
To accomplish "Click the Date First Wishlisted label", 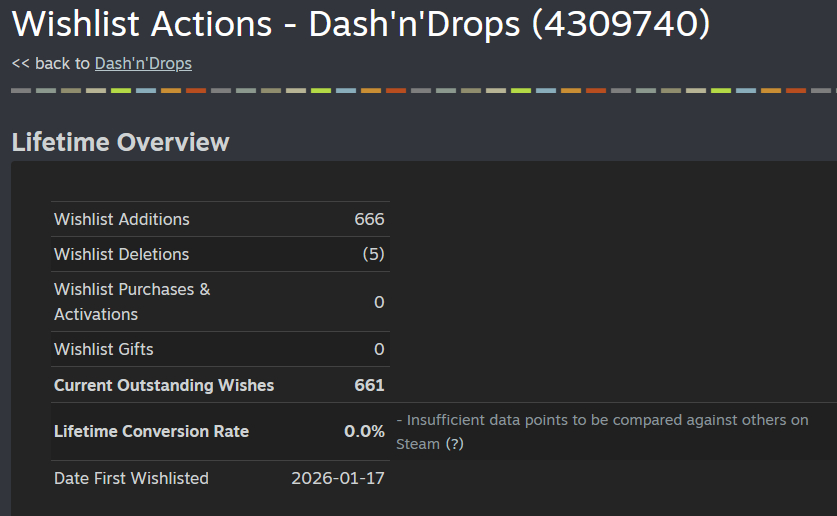I will pyautogui.click(x=131, y=478).
